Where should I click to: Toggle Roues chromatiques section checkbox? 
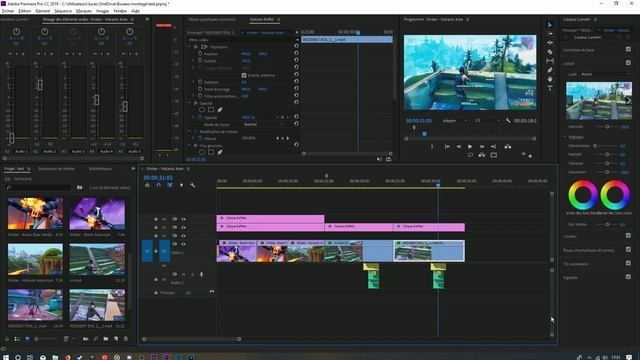pos(628,249)
